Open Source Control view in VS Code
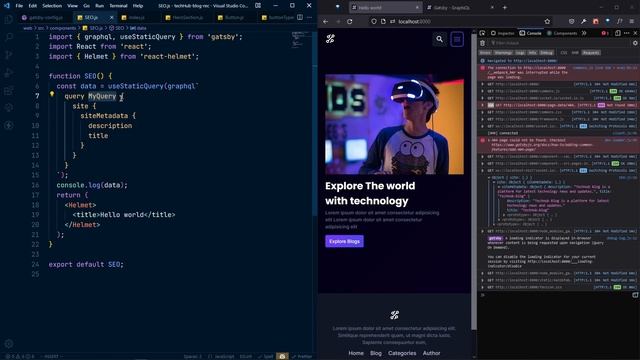 pyautogui.click(x=9, y=55)
